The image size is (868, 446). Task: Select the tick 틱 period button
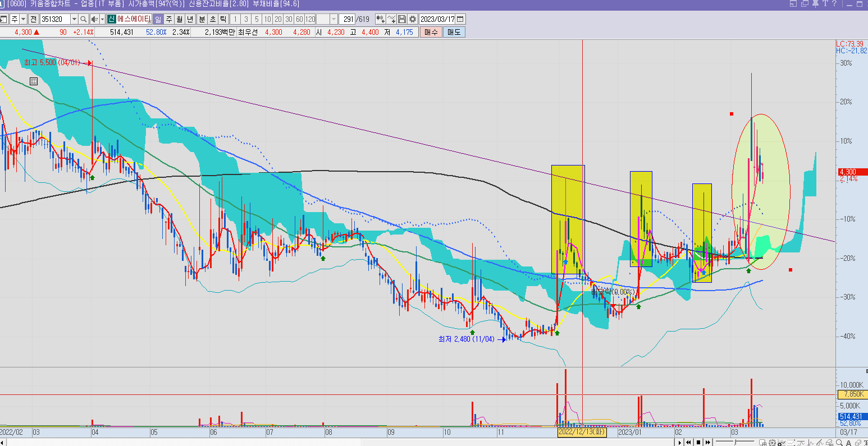pyautogui.click(x=223, y=19)
